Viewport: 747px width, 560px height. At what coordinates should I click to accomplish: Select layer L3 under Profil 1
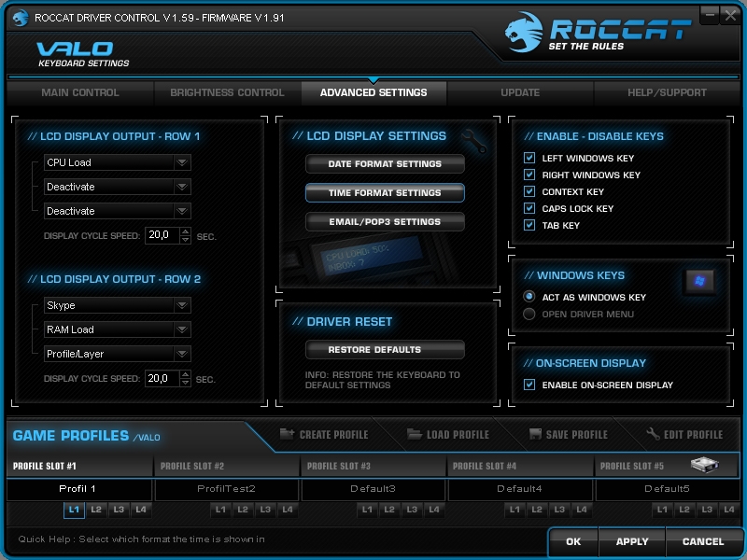click(x=119, y=510)
